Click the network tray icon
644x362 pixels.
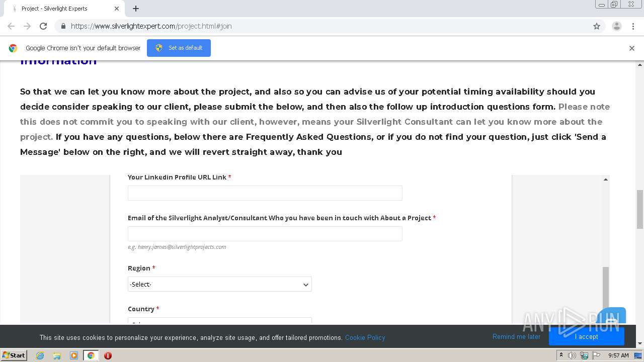584,355
